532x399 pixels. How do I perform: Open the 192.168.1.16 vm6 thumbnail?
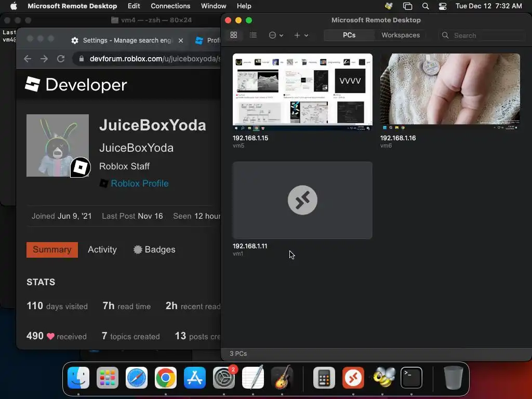[450, 92]
